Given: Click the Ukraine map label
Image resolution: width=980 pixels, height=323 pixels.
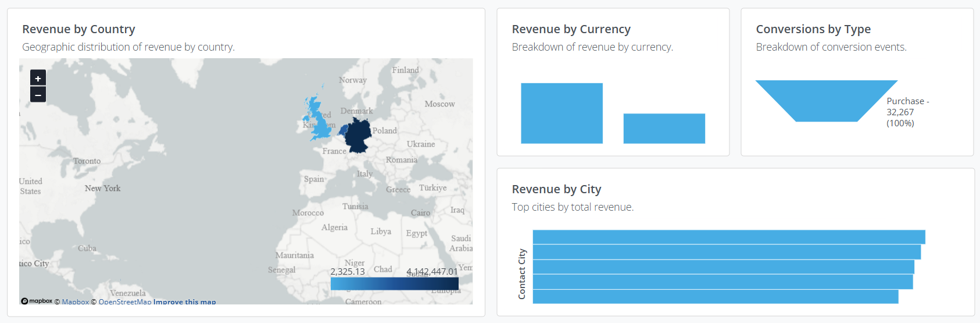Looking at the screenshot, I should (421, 144).
